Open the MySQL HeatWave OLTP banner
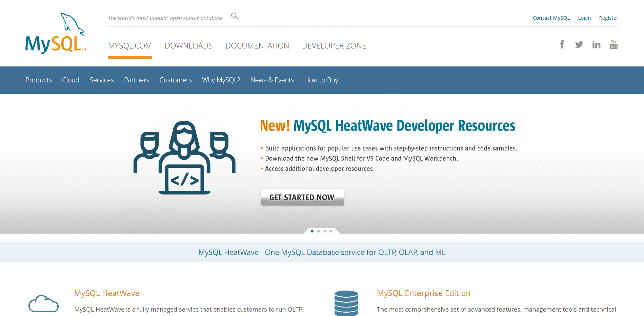 pyautogui.click(x=322, y=252)
